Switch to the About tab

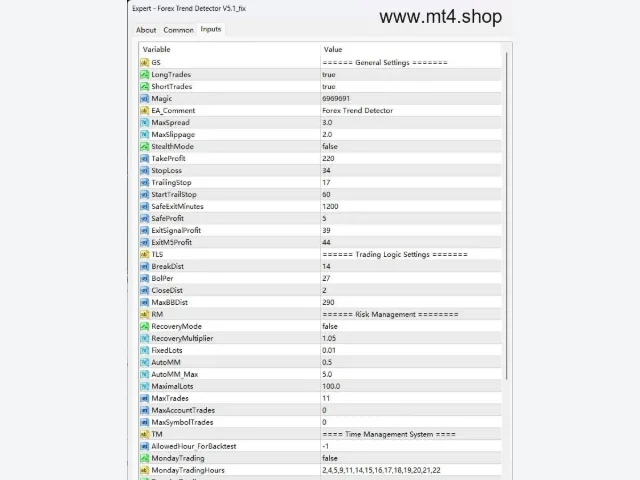point(146,30)
